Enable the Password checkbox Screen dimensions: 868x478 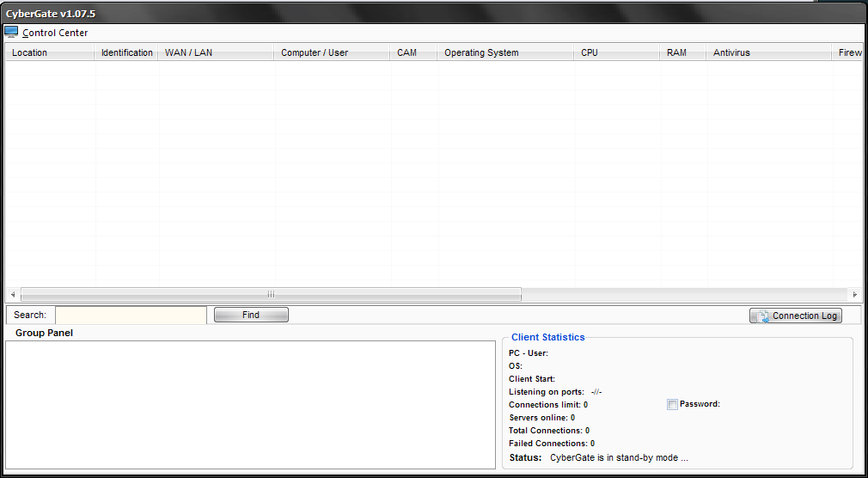pos(672,405)
